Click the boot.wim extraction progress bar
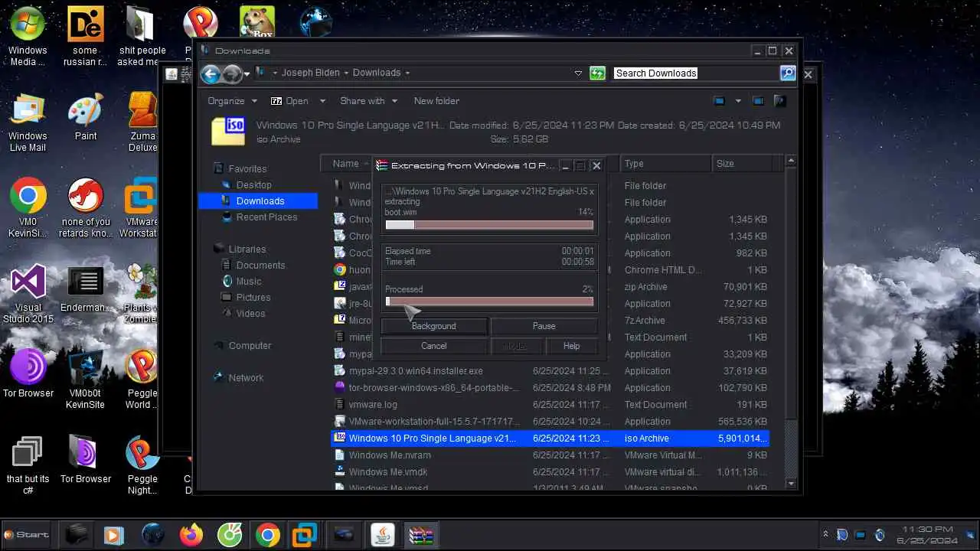The image size is (980, 551). tap(489, 225)
